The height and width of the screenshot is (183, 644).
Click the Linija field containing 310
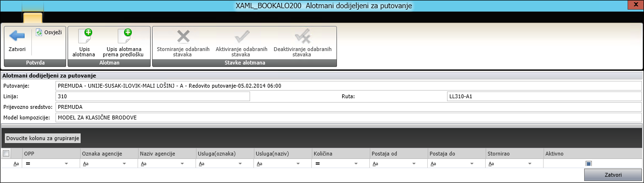153,96
